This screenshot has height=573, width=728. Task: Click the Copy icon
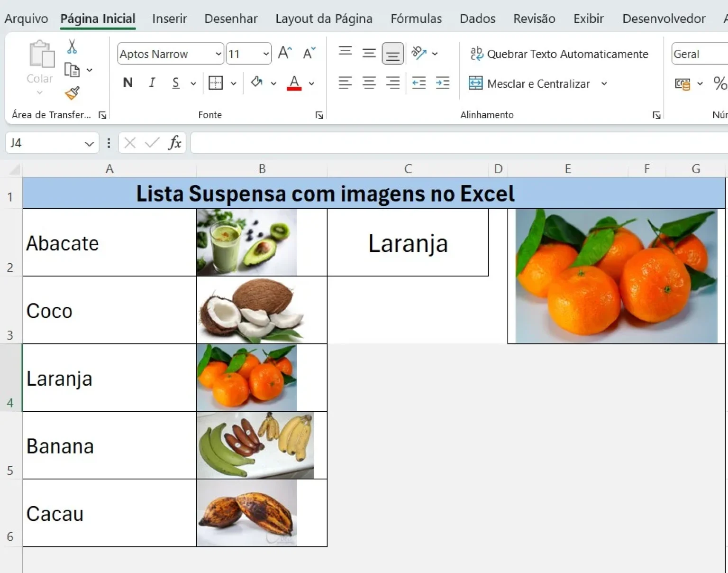pyautogui.click(x=72, y=70)
